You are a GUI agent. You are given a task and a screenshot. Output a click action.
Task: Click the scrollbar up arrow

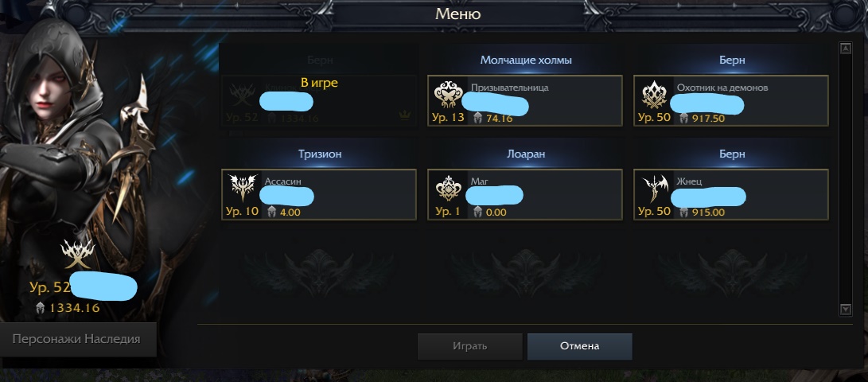tap(845, 49)
